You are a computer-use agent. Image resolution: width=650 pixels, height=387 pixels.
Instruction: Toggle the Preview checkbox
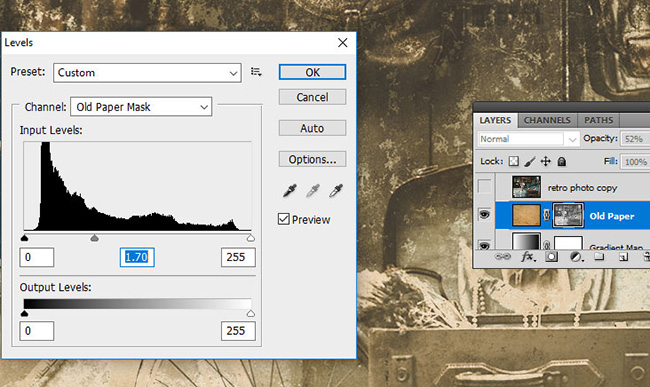click(284, 219)
